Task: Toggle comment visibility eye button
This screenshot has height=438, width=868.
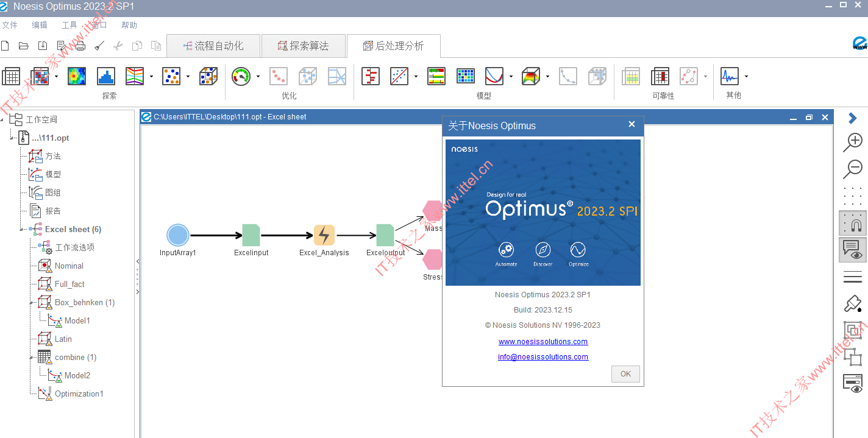Action: click(853, 250)
